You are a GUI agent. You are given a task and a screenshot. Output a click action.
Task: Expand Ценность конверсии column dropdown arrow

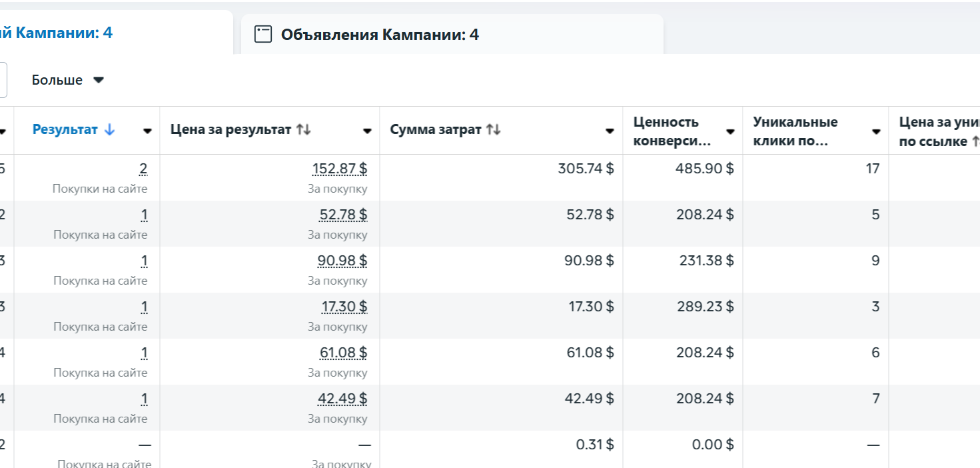tap(730, 131)
